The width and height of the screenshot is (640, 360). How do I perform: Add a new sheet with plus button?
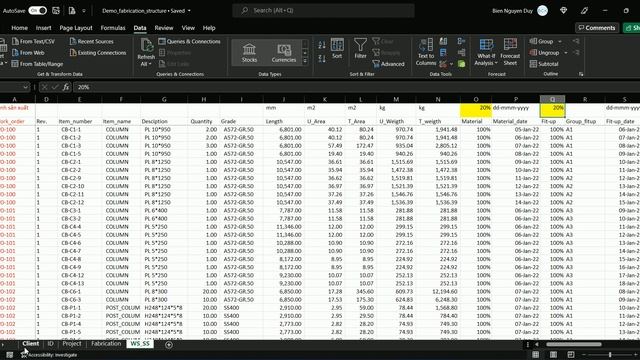coord(169,345)
